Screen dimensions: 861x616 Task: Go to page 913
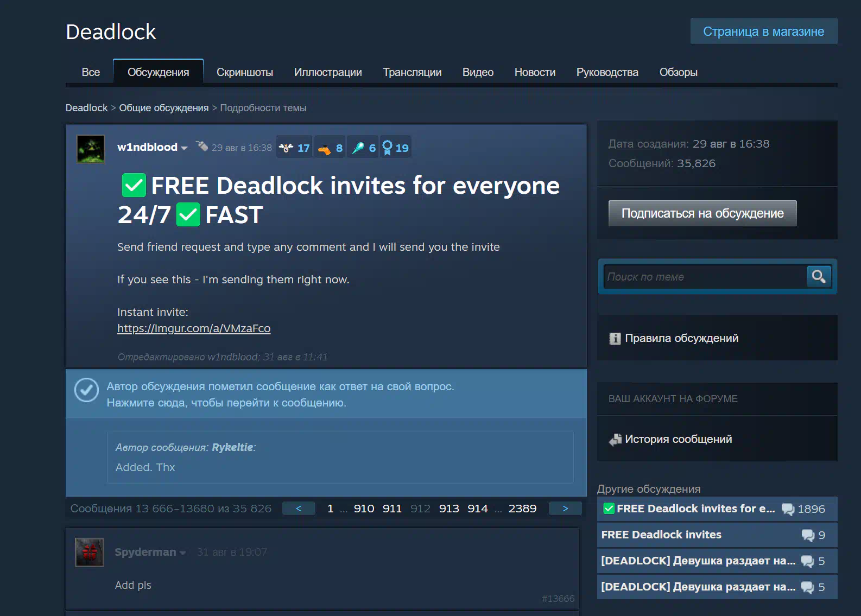(x=449, y=509)
